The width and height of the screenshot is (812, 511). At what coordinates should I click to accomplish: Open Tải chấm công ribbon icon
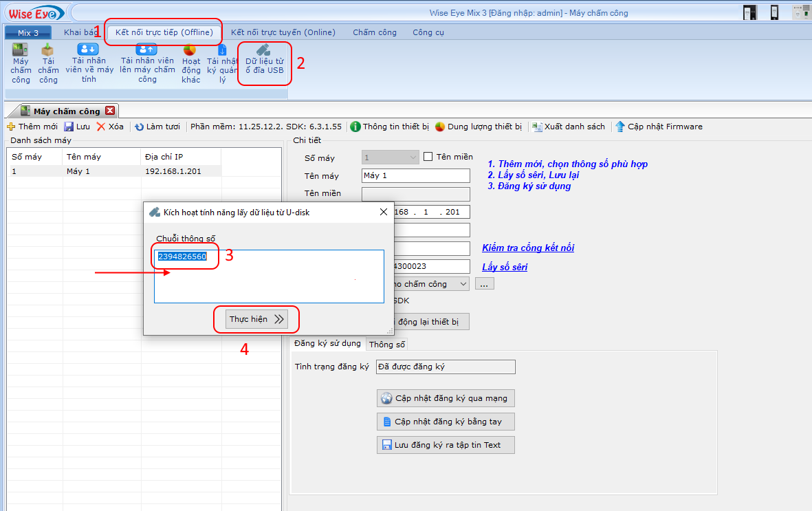tap(48, 63)
